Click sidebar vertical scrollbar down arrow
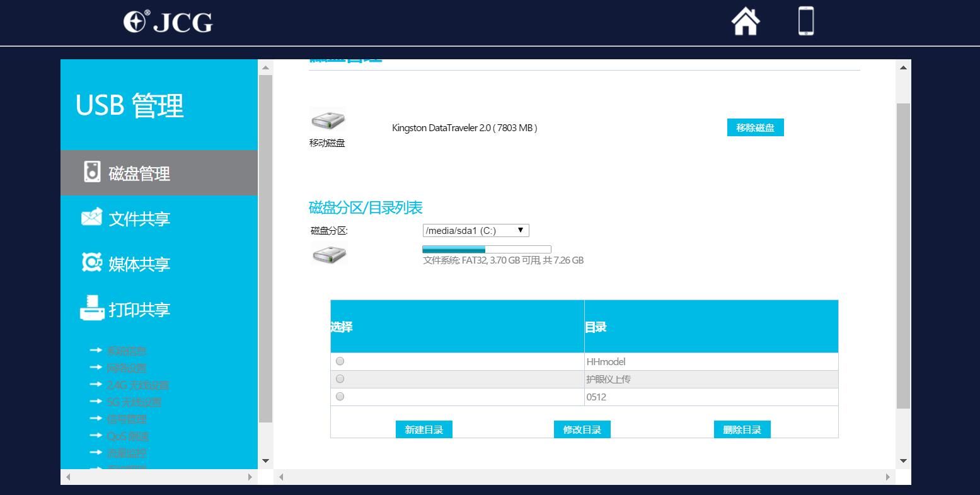Screen dimensions: 980x495 [x=265, y=461]
